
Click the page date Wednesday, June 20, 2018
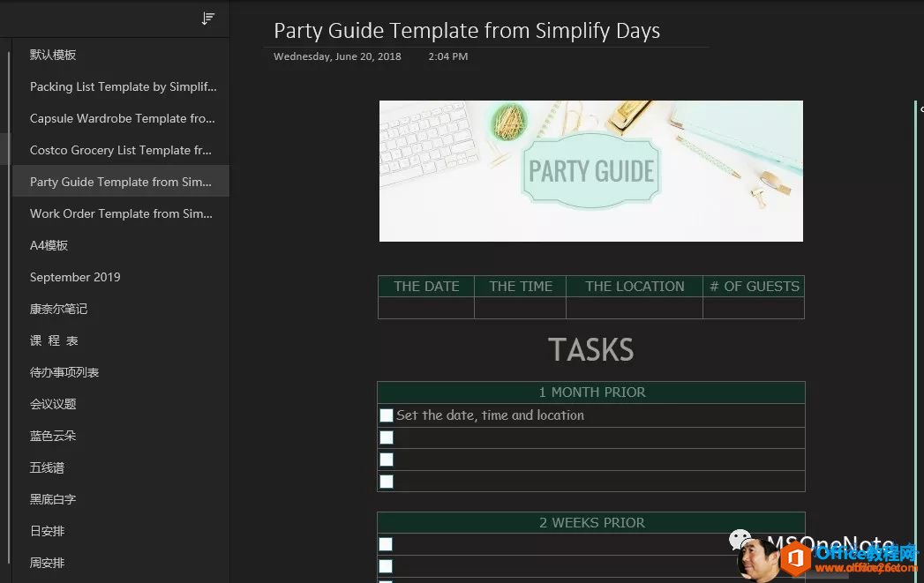point(337,56)
